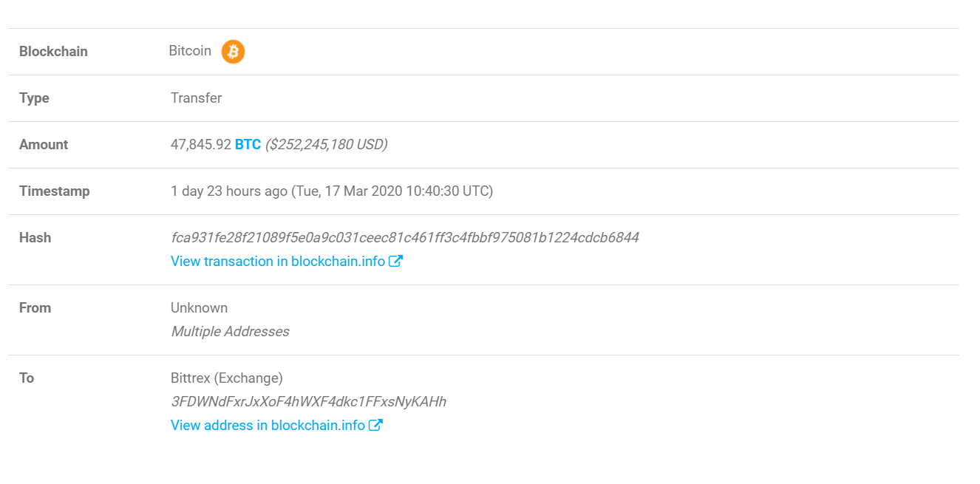Viewport: 980px width, 484px height.
Task: Click the Hash row label
Action: tap(35, 238)
